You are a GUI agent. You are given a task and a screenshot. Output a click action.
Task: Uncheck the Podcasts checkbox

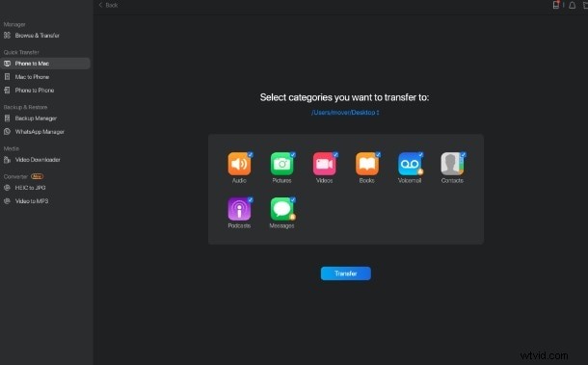[x=250, y=199]
